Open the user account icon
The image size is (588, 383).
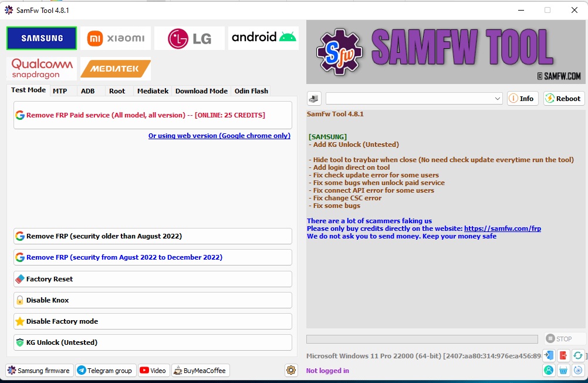click(x=549, y=370)
